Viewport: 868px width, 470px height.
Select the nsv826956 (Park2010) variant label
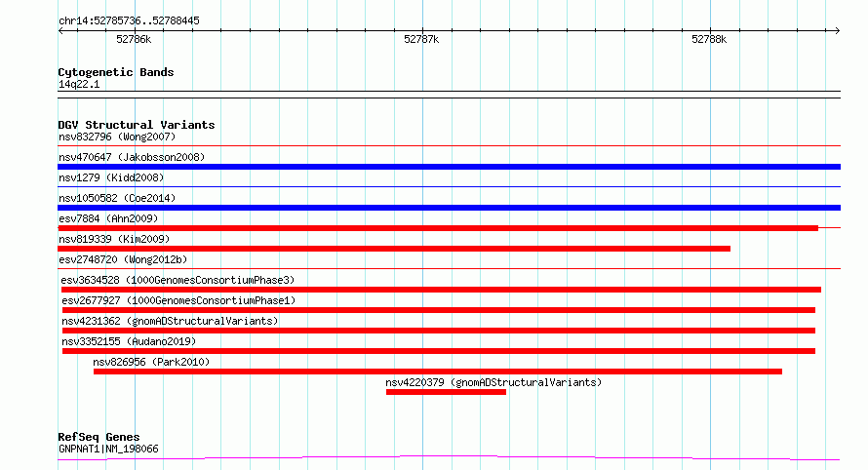(151, 362)
